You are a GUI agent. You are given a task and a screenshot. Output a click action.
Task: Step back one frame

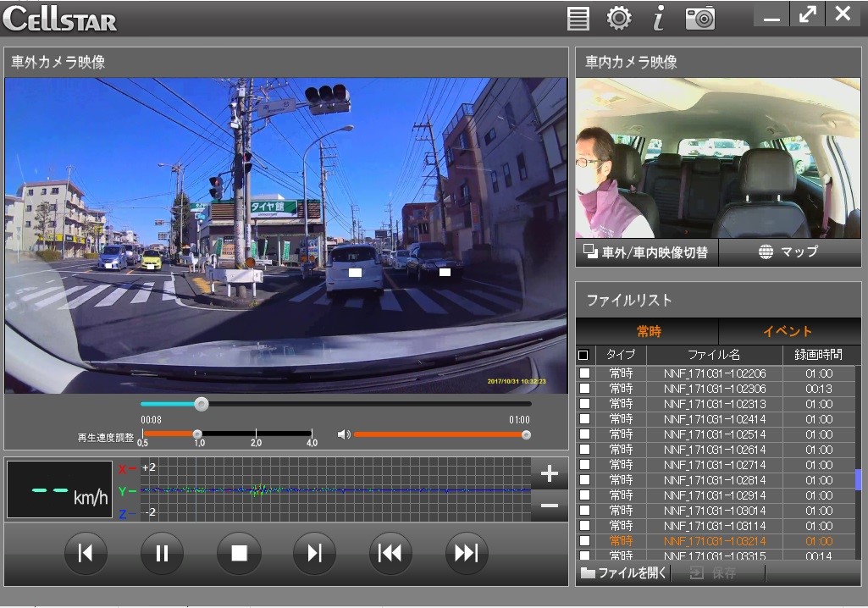86,554
